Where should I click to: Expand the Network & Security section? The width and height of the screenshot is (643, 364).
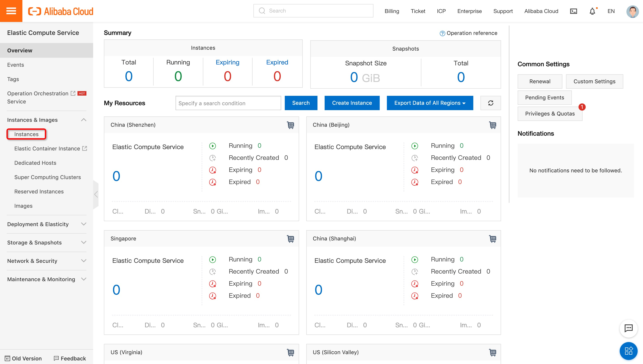[84, 261]
